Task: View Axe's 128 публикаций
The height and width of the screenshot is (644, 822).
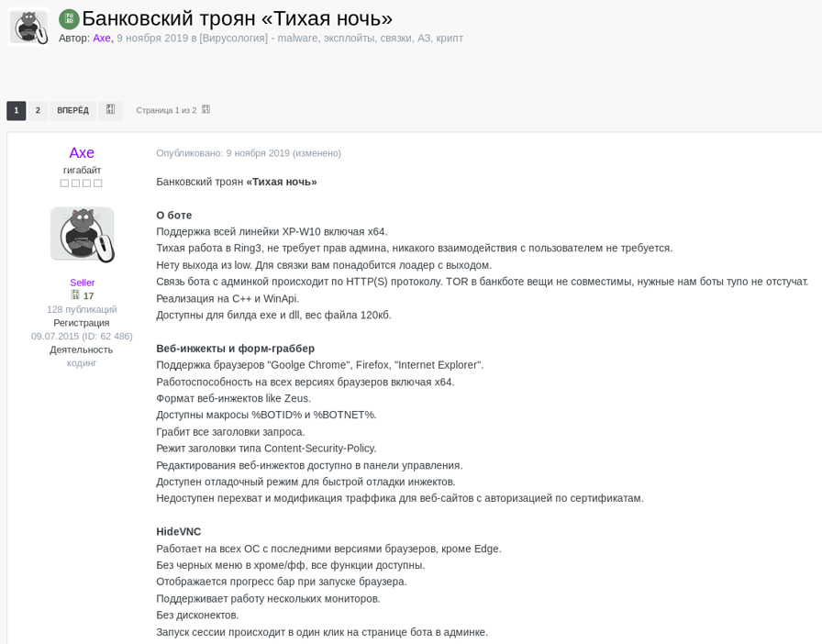Action: 82,309
